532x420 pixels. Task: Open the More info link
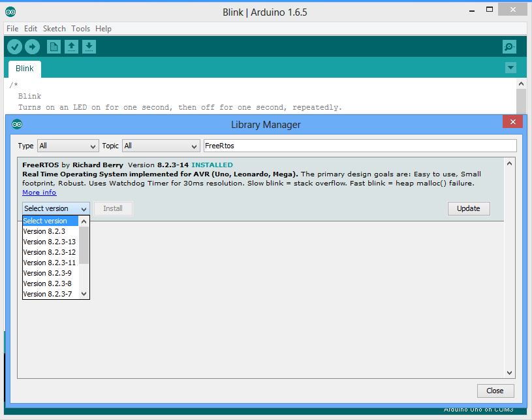pyautogui.click(x=39, y=193)
